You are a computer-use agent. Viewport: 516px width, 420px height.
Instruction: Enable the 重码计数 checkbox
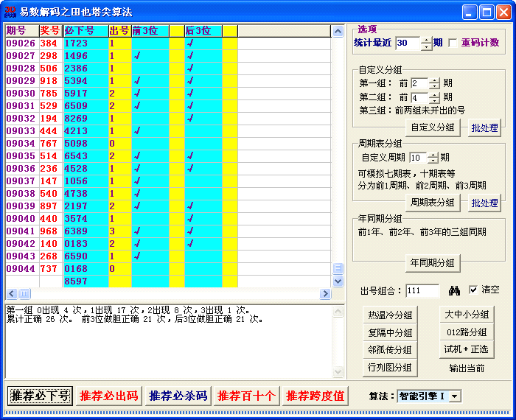[453, 43]
